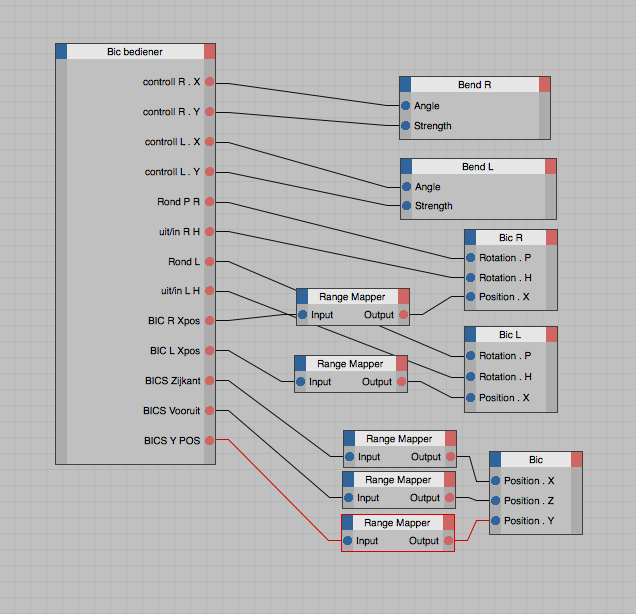Click Position . Y input port on Bic node
636x614 pixels.
click(495, 520)
